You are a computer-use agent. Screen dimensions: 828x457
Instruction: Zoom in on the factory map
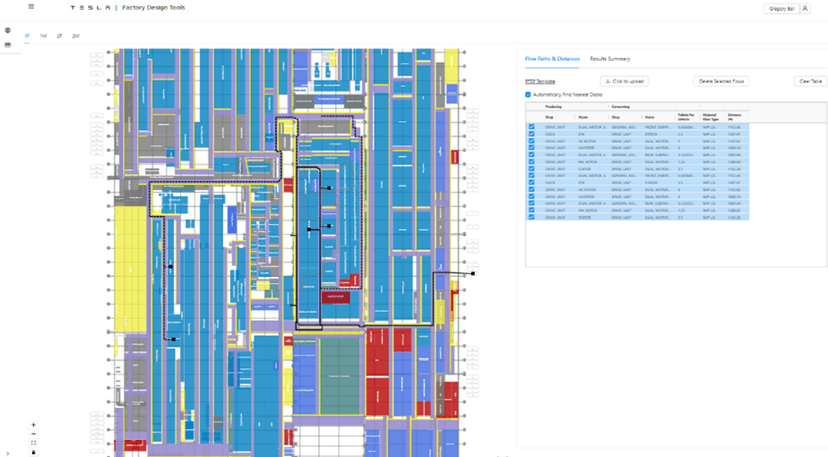coord(33,425)
